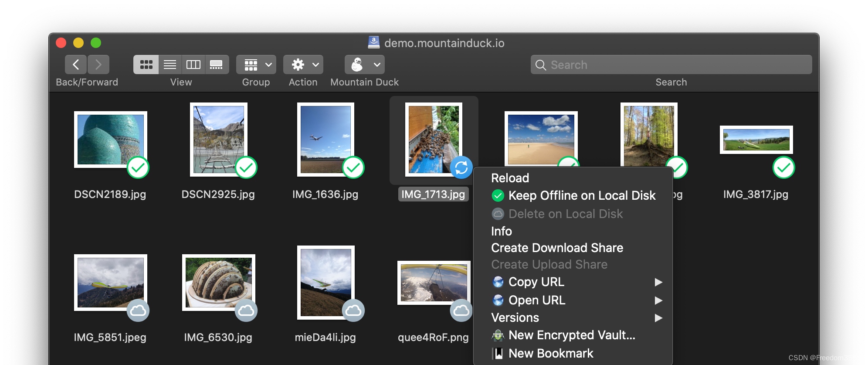The height and width of the screenshot is (365, 868).
Task: Select the IMG_6530.jpg thumbnail
Action: tap(219, 282)
